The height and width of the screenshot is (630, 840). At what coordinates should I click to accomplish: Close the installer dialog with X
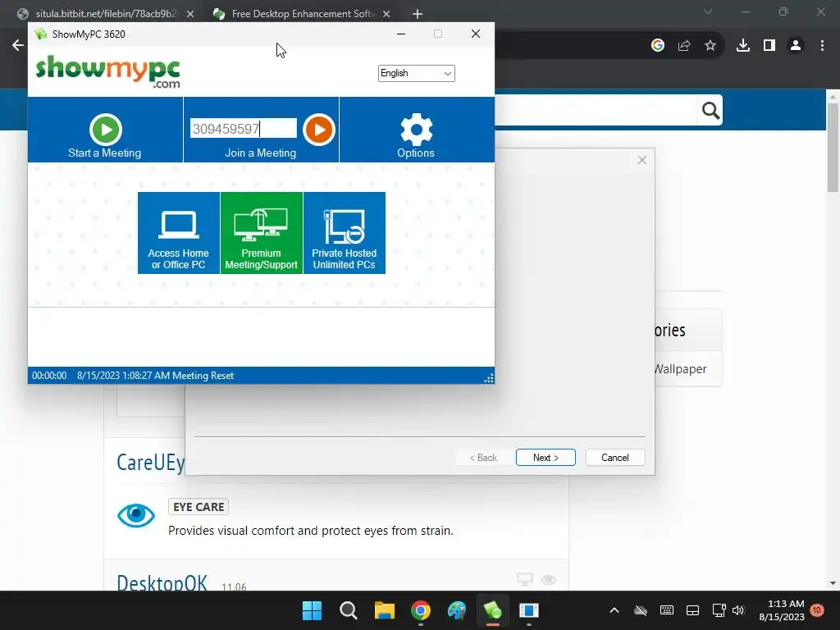click(x=642, y=160)
